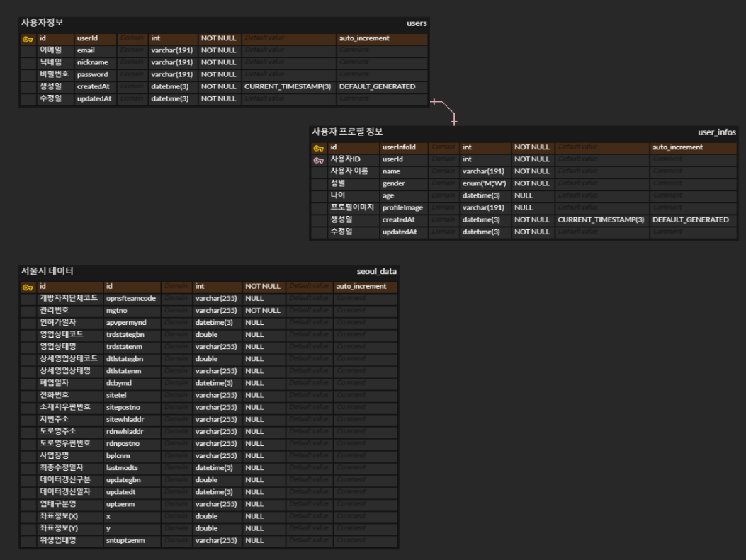Click the trdstatenm column name cell
Image resolution: width=746 pixels, height=560 pixels.
pos(132,347)
